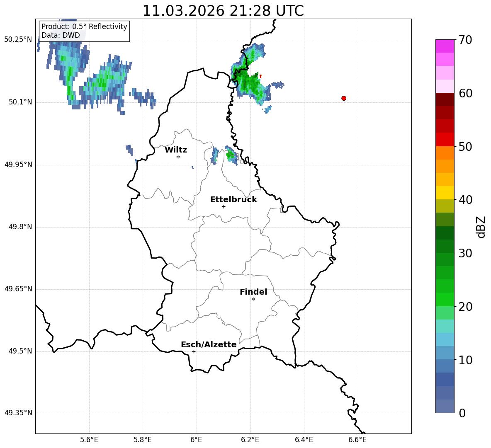Click the 6.4°E longitude label
This screenshot has height=448, width=491.
pyautogui.click(x=304, y=440)
